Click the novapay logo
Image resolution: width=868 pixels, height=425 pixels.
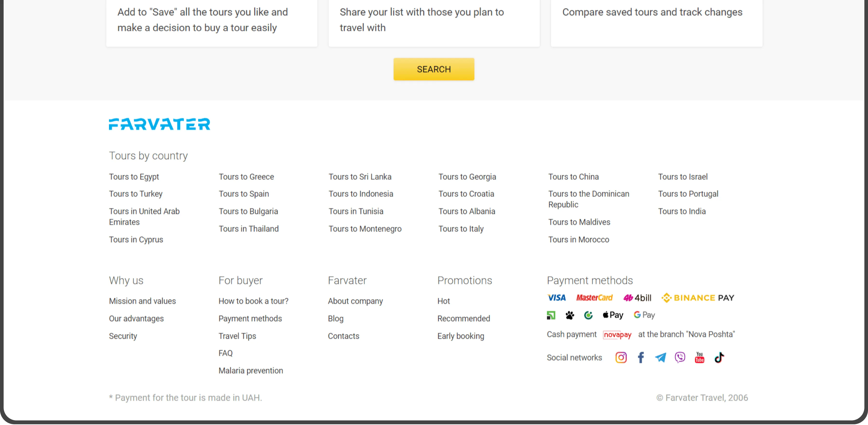[617, 334]
